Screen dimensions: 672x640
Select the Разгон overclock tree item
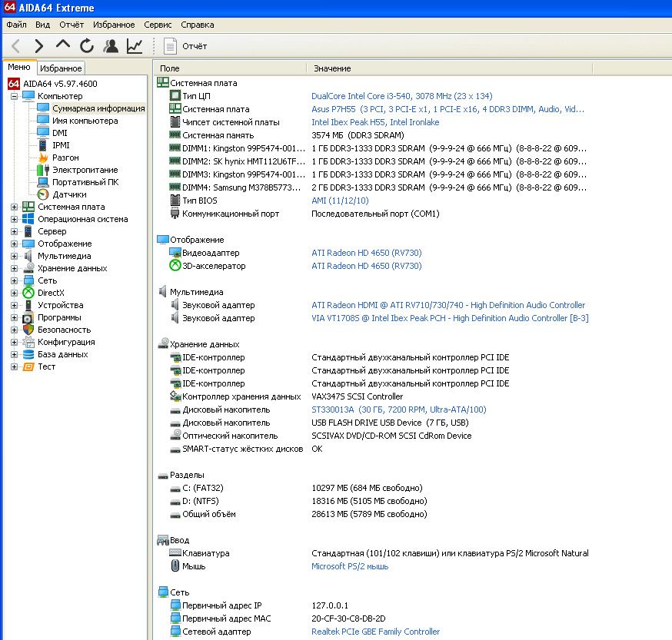point(65,158)
